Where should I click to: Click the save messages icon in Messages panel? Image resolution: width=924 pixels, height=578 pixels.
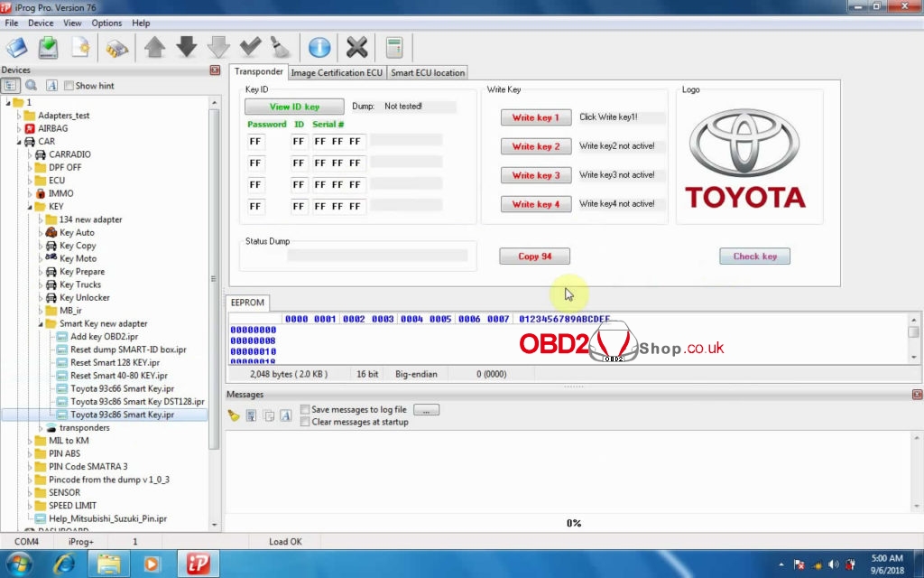[x=251, y=415]
